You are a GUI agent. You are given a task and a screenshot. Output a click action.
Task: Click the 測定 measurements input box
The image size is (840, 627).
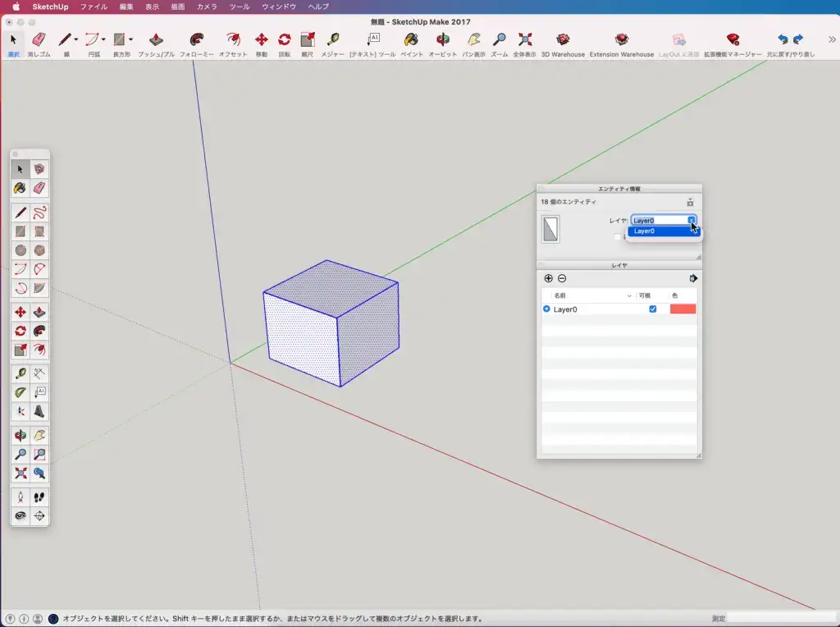782,619
